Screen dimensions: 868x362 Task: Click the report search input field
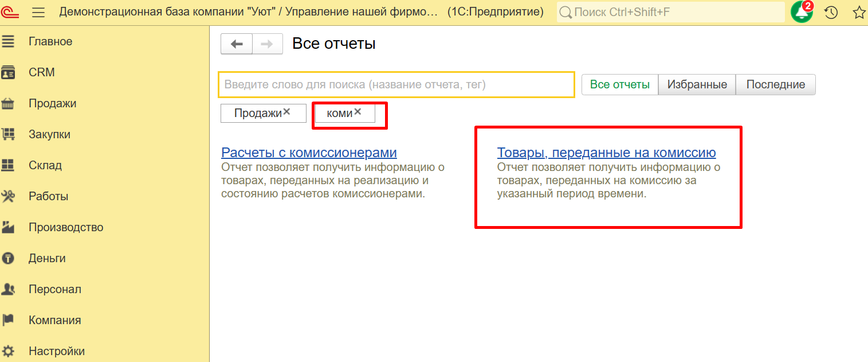[396, 84]
